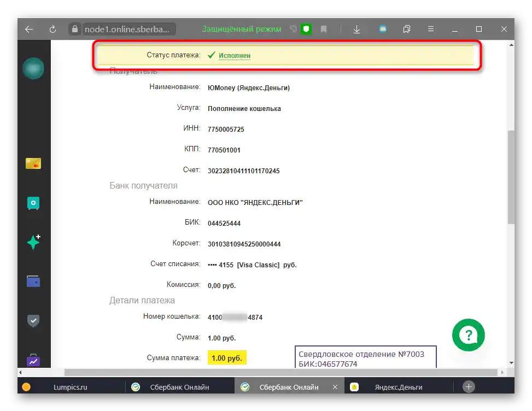Click the recipient name ЮMoney (Яндекс.Деньги)
This screenshot has width=532, height=411.
[249, 88]
